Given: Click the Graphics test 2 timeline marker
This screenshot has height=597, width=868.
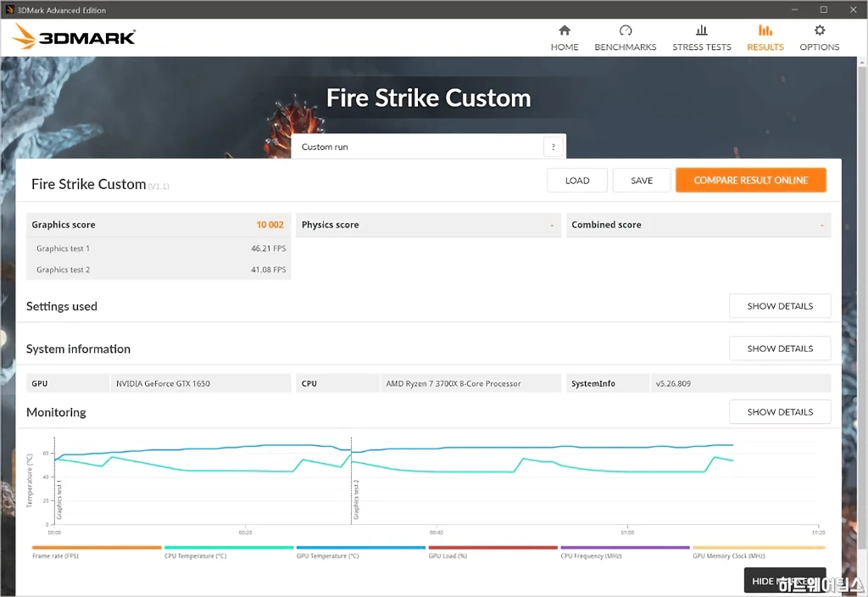Looking at the screenshot, I should (355, 500).
